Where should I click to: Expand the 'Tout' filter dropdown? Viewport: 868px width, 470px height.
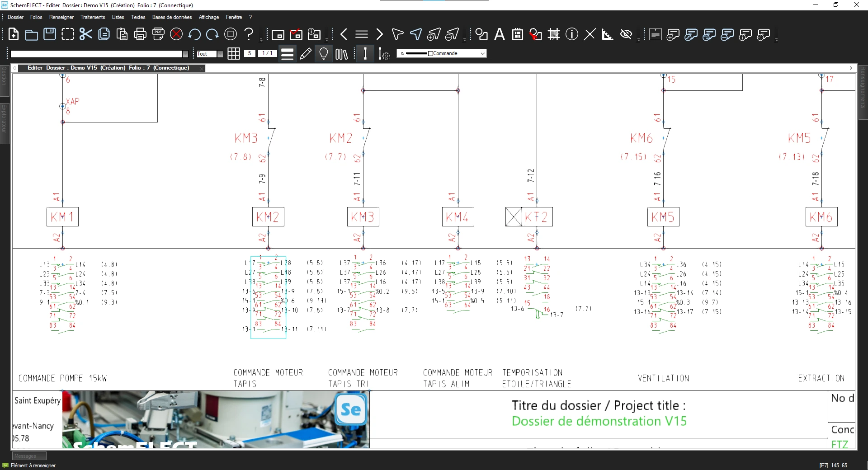point(220,54)
